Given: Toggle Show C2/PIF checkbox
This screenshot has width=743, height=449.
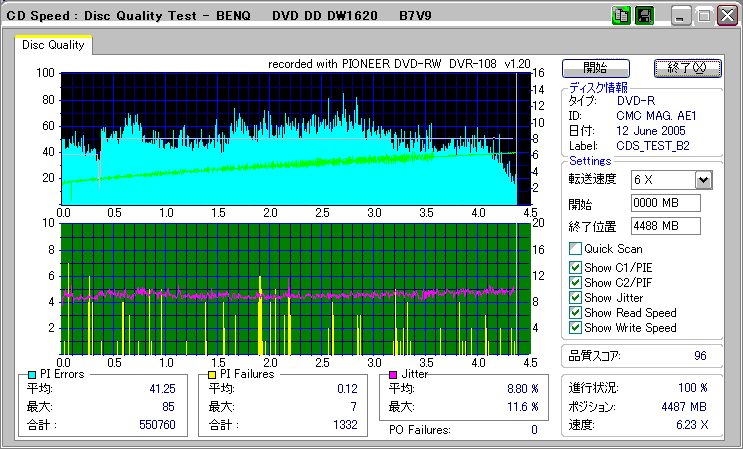Looking at the screenshot, I should click(x=575, y=282).
